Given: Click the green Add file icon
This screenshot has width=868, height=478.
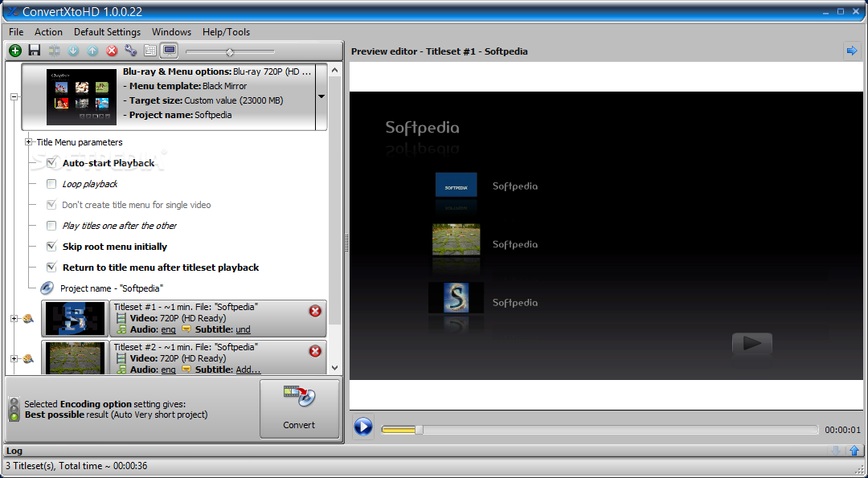Looking at the screenshot, I should [x=15, y=51].
